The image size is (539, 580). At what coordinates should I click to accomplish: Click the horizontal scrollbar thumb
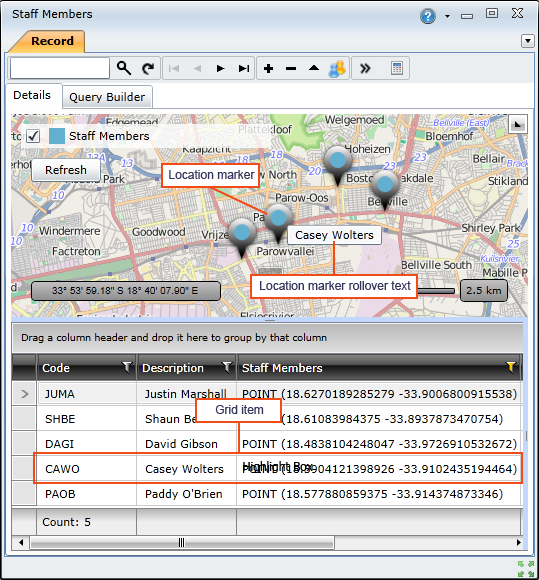pyautogui.click(x=182, y=543)
